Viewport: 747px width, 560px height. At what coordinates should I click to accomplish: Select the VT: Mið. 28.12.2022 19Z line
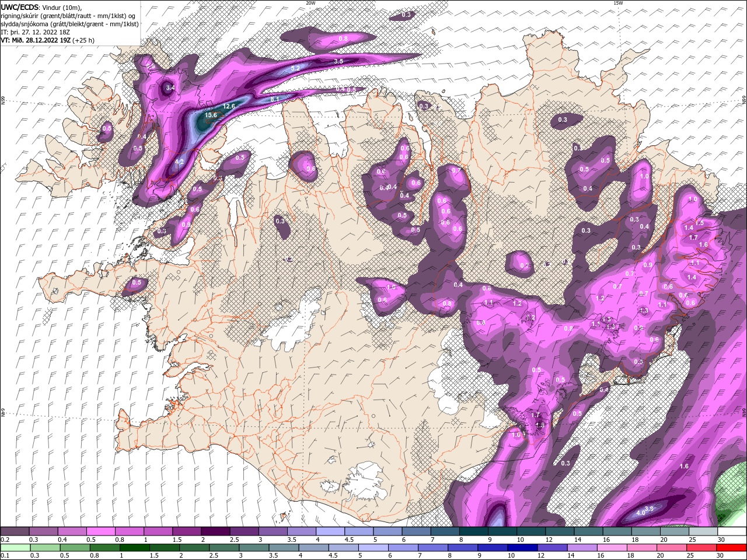point(48,40)
